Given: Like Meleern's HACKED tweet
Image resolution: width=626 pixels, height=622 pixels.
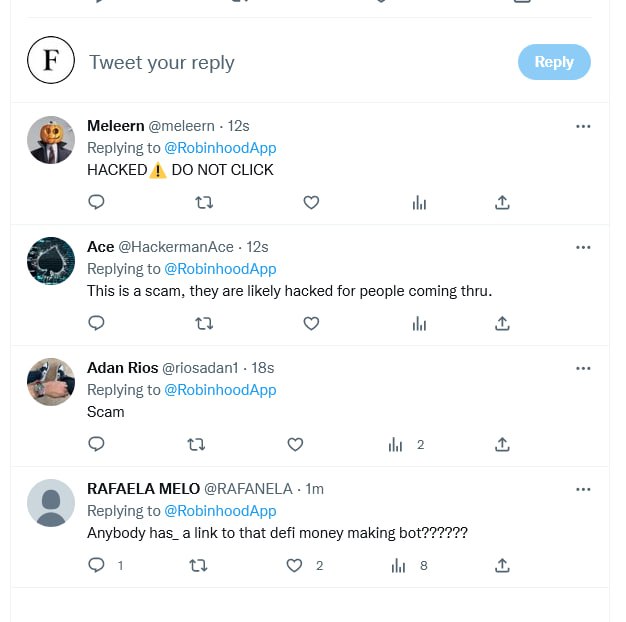Looking at the screenshot, I should click(x=311, y=202).
